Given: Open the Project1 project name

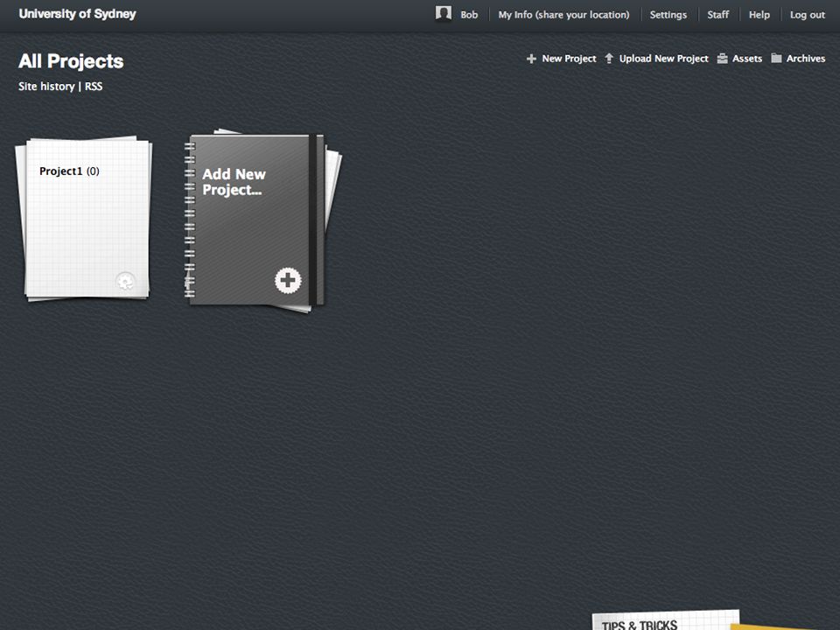Looking at the screenshot, I should [61, 171].
